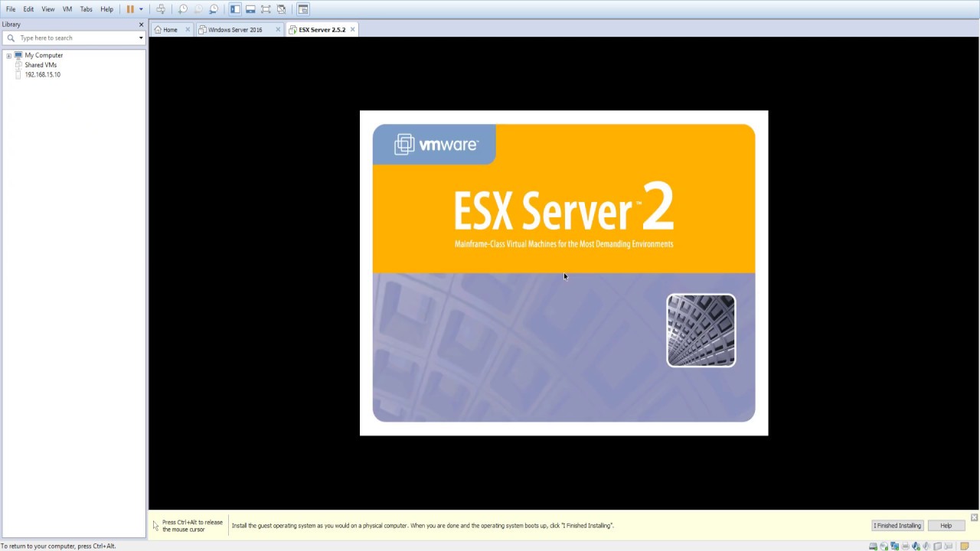
Task: Open the Tabs menu
Action: [87, 9]
